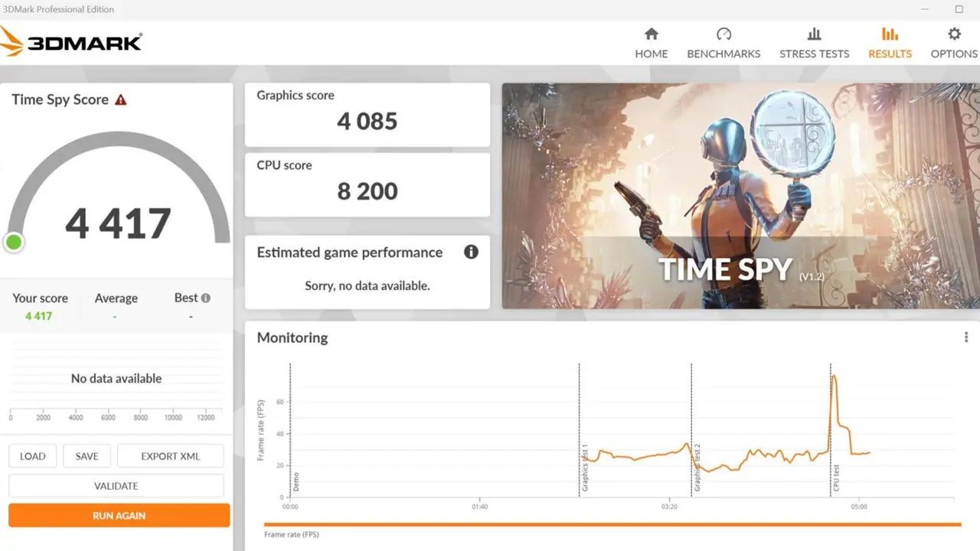Screen dimensions: 980x551
Task: Switch to the STRESS TESTS tab label
Action: click(814, 54)
